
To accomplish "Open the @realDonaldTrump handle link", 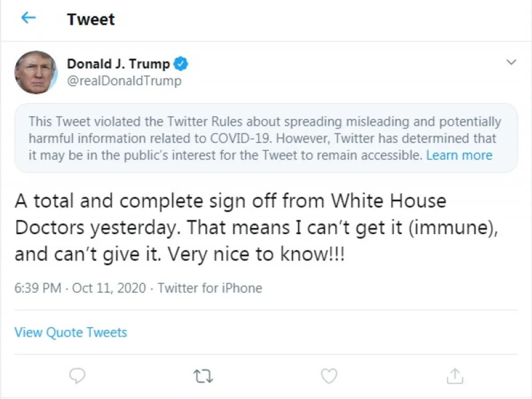I will click(124, 81).
